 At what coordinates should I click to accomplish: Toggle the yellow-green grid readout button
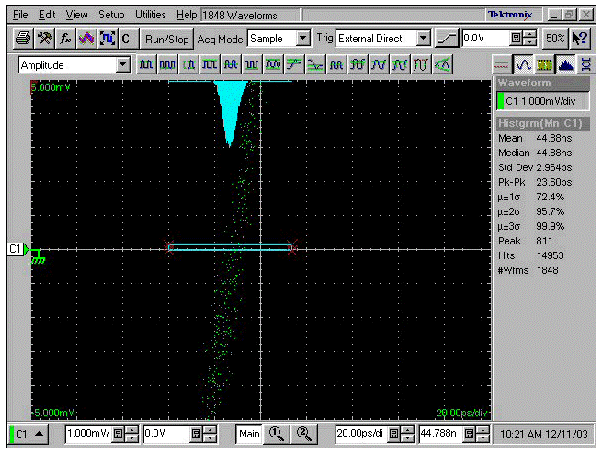pos(544,65)
